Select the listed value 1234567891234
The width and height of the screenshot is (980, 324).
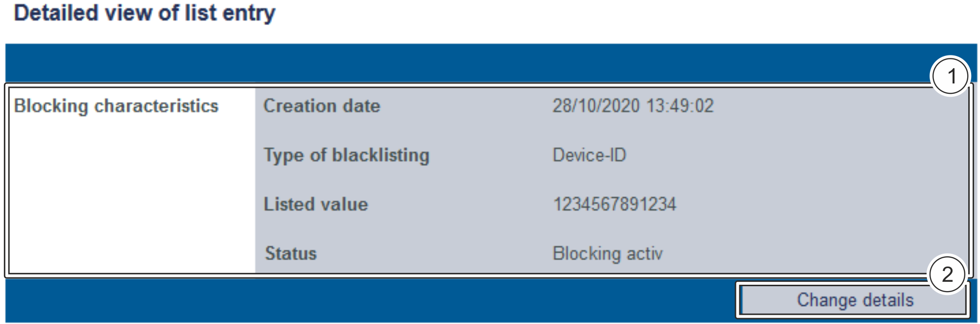pyautogui.click(x=614, y=204)
